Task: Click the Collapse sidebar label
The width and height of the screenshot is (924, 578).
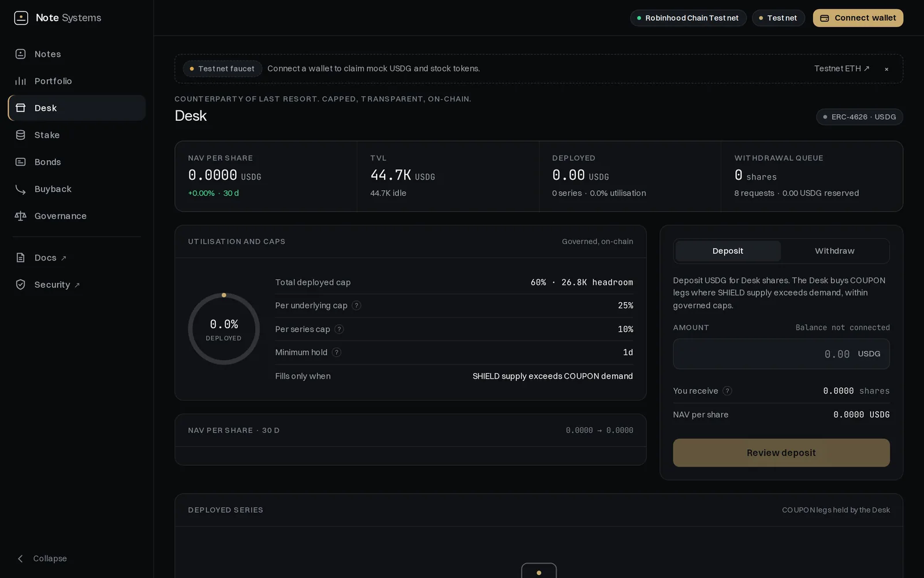Action: pos(50,558)
